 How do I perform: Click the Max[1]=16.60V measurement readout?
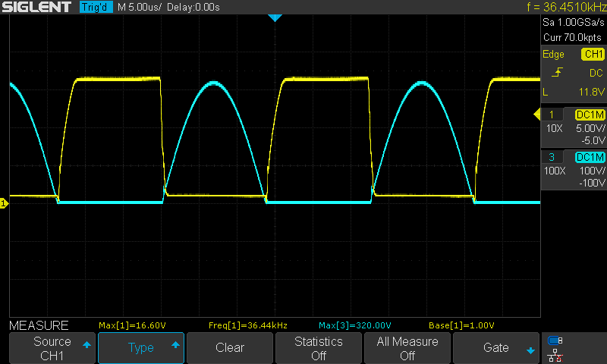point(132,325)
